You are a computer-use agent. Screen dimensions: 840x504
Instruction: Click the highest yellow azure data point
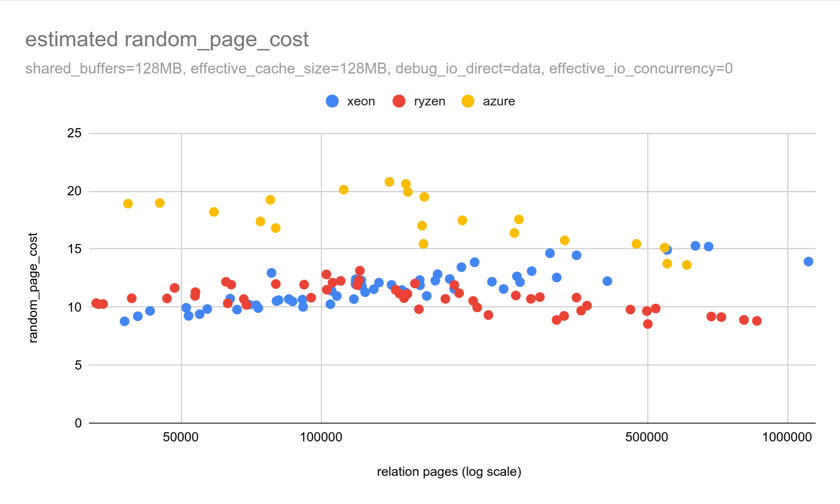(389, 182)
